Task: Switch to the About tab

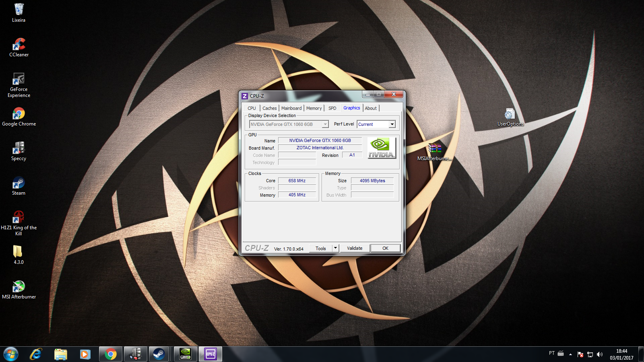Action: (371, 108)
